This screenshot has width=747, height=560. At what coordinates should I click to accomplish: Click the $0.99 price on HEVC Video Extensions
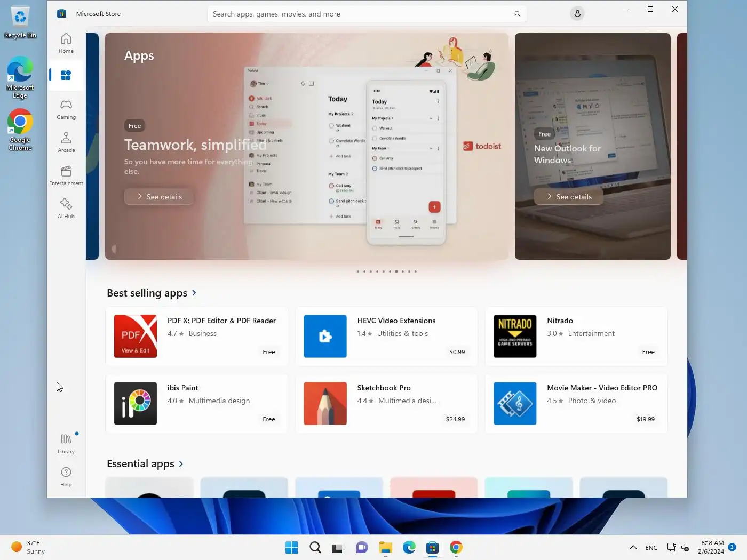tap(457, 352)
